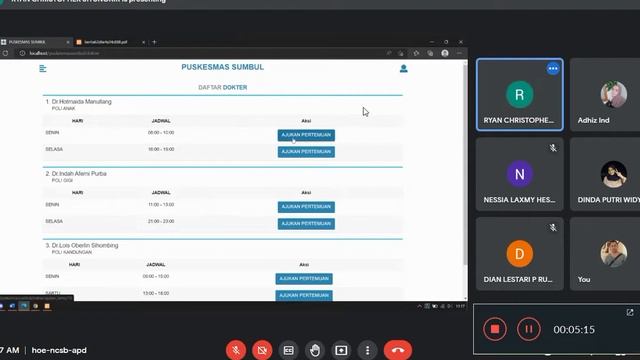640x360 pixels.
Task: Click the muted mic icon on Dian's tile
Action: tap(553, 228)
